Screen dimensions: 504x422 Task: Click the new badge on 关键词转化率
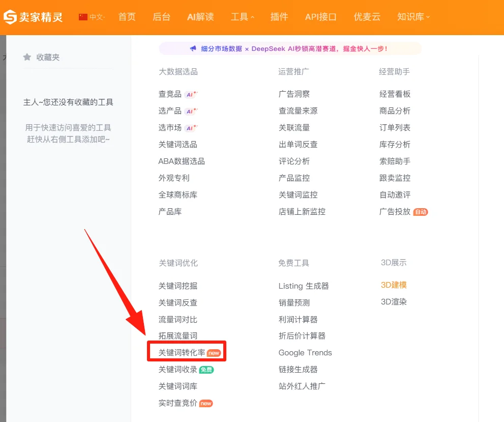[x=214, y=353]
